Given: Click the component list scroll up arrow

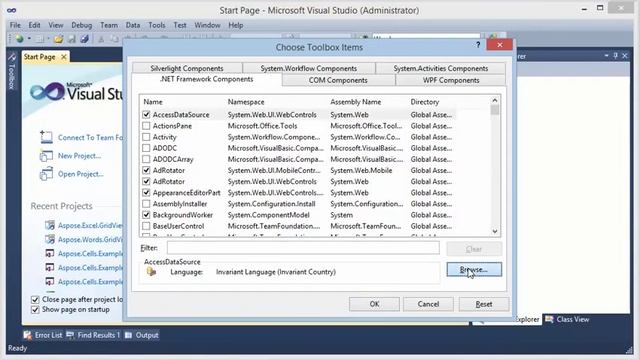Looking at the screenshot, I should click(x=495, y=100).
